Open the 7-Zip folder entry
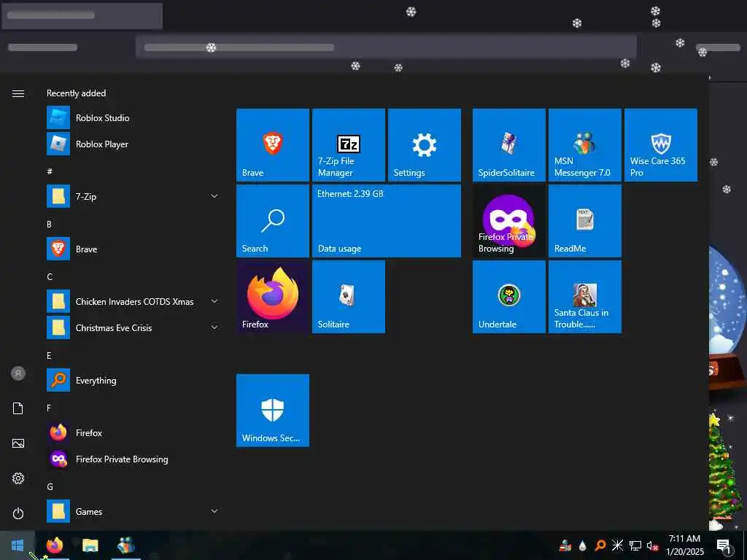The height and width of the screenshot is (560, 747). tap(133, 196)
